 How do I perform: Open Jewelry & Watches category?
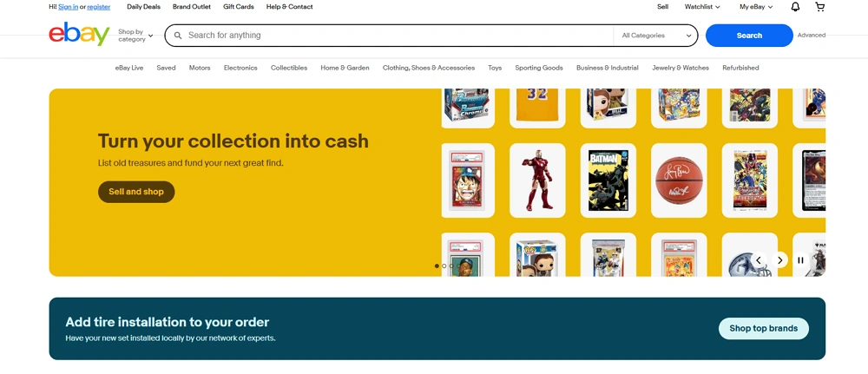tap(681, 68)
